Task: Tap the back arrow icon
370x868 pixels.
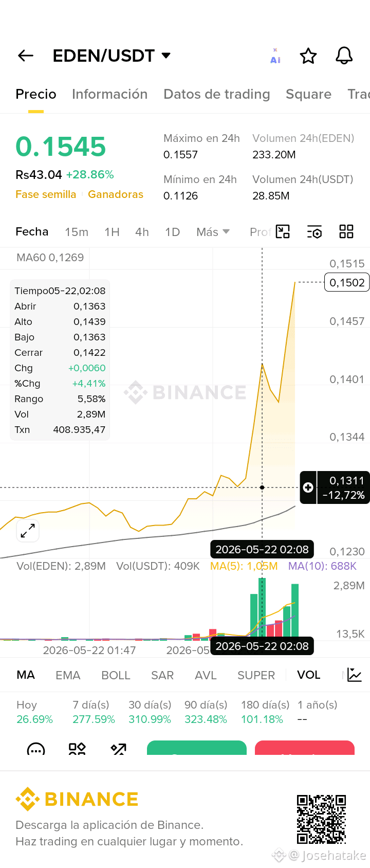Action: pos(26,56)
